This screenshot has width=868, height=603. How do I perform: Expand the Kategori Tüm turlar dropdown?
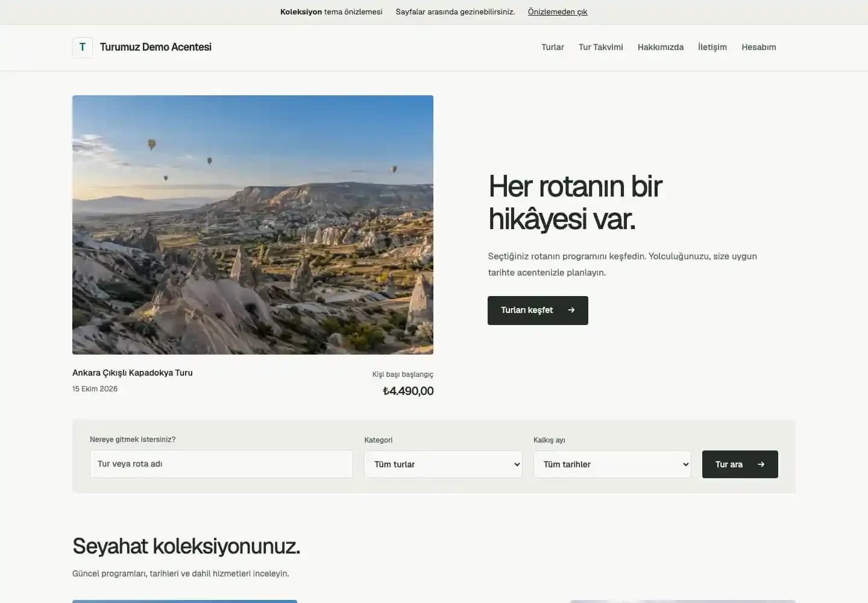point(443,464)
